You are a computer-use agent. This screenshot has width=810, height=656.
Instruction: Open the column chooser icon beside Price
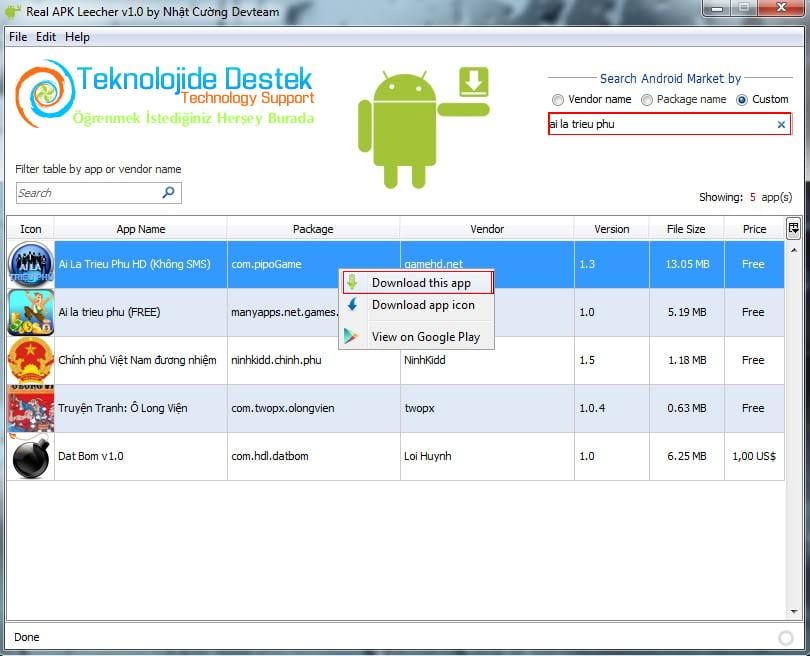tap(793, 228)
